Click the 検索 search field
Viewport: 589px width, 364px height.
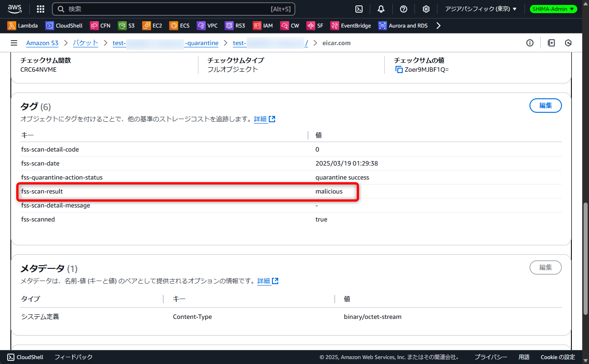(x=174, y=9)
